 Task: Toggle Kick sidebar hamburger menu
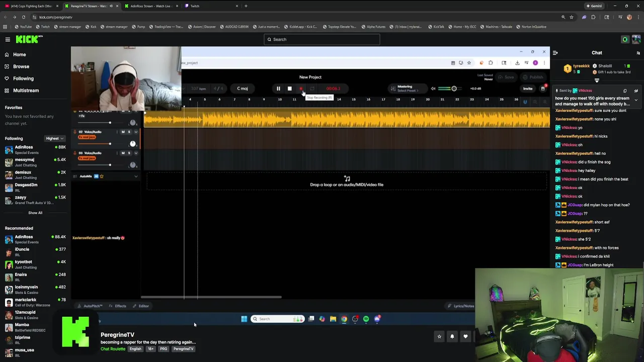8,39
